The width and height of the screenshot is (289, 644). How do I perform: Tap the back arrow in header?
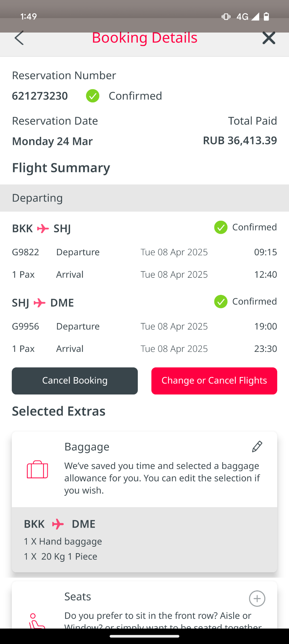(19, 38)
